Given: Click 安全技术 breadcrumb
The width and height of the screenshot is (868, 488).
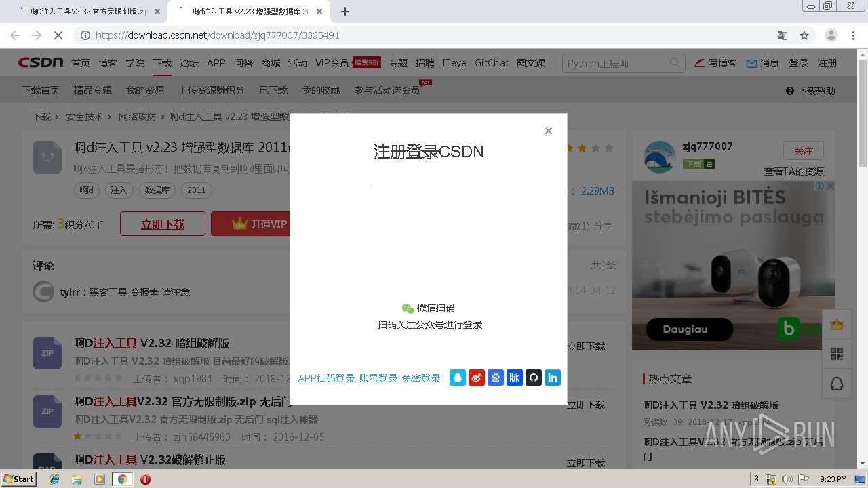Looking at the screenshot, I should (x=85, y=117).
